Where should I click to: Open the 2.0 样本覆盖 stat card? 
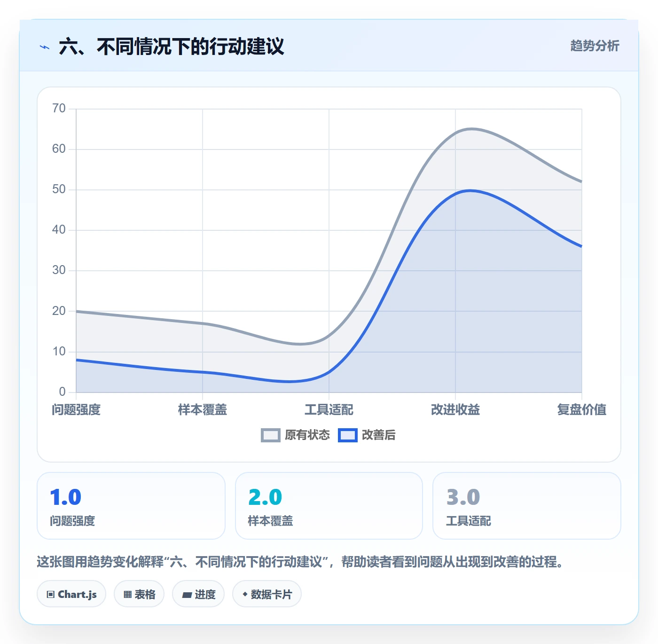[329, 506]
